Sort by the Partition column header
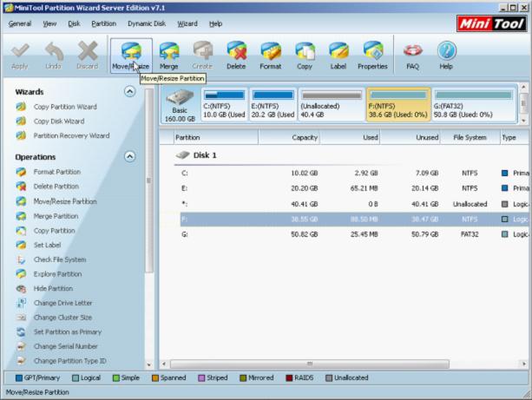Viewport: 532px width, 400px height. click(216, 137)
